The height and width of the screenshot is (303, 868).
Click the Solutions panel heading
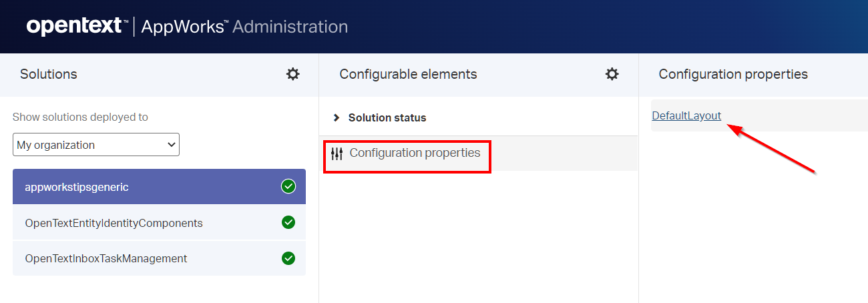coord(49,74)
